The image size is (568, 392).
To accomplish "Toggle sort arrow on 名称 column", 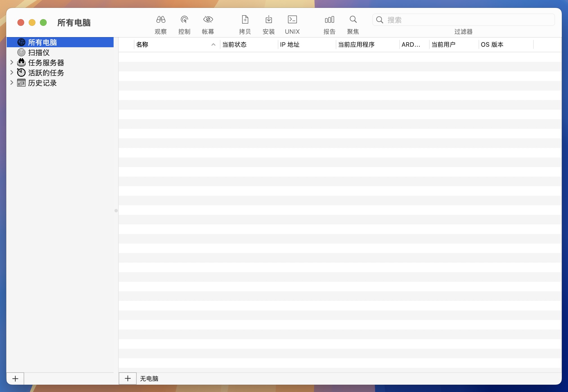I will click(213, 45).
